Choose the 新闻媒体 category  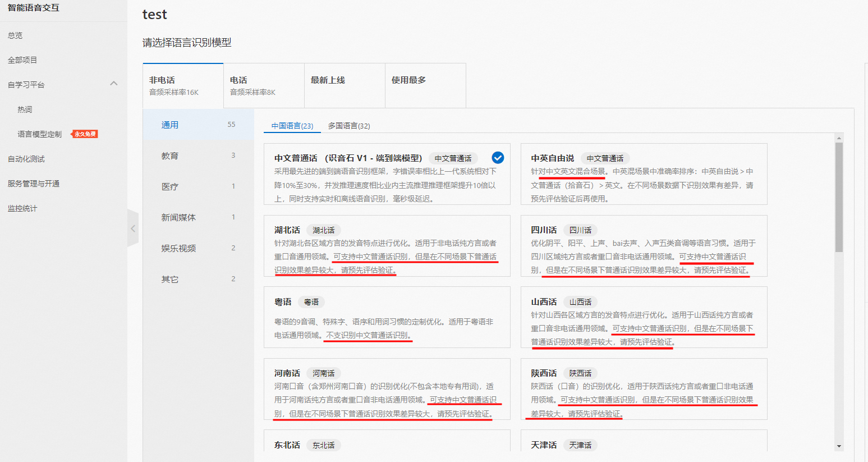199,217
